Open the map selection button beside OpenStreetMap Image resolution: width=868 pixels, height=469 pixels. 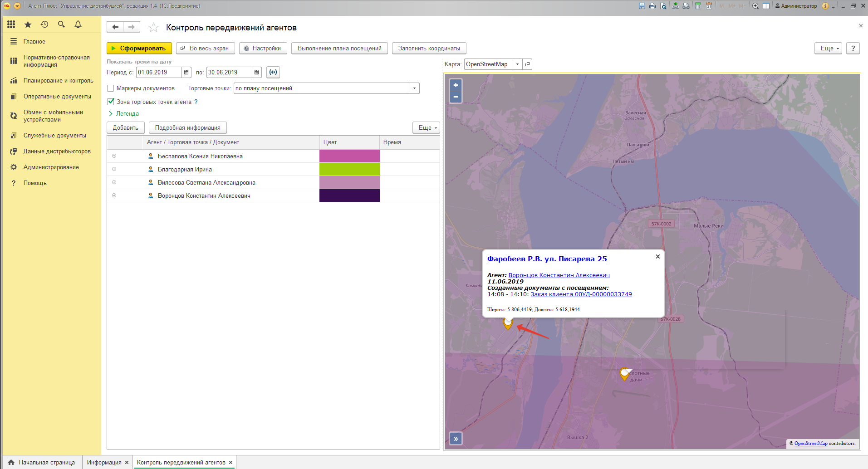[527, 64]
